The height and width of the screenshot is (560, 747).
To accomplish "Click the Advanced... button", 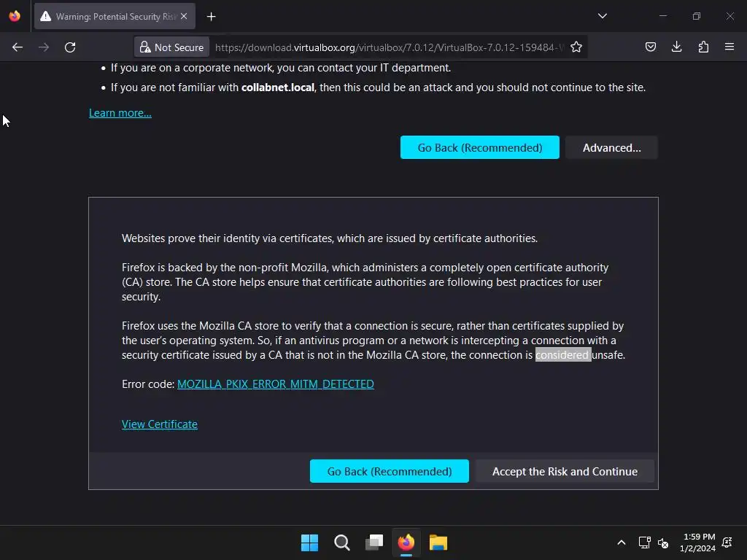I will (x=612, y=147).
